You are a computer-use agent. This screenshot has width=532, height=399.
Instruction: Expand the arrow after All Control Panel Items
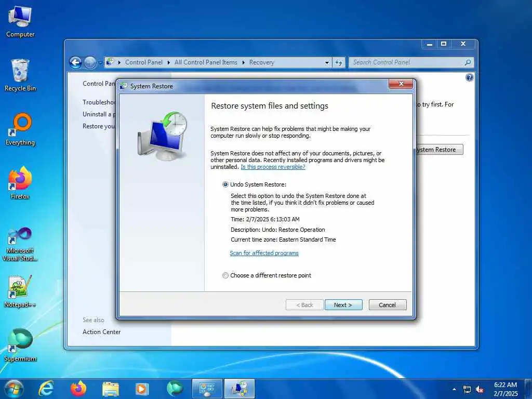tap(243, 63)
